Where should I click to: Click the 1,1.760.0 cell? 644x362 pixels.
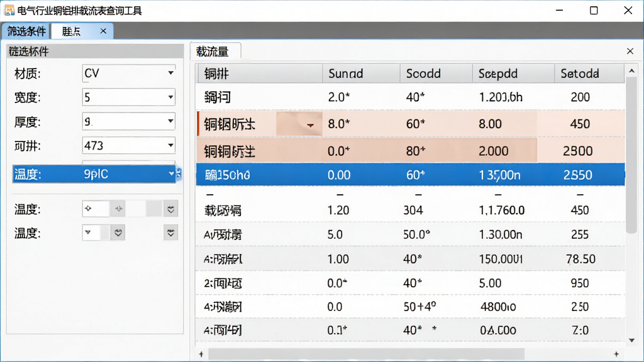[x=501, y=211]
